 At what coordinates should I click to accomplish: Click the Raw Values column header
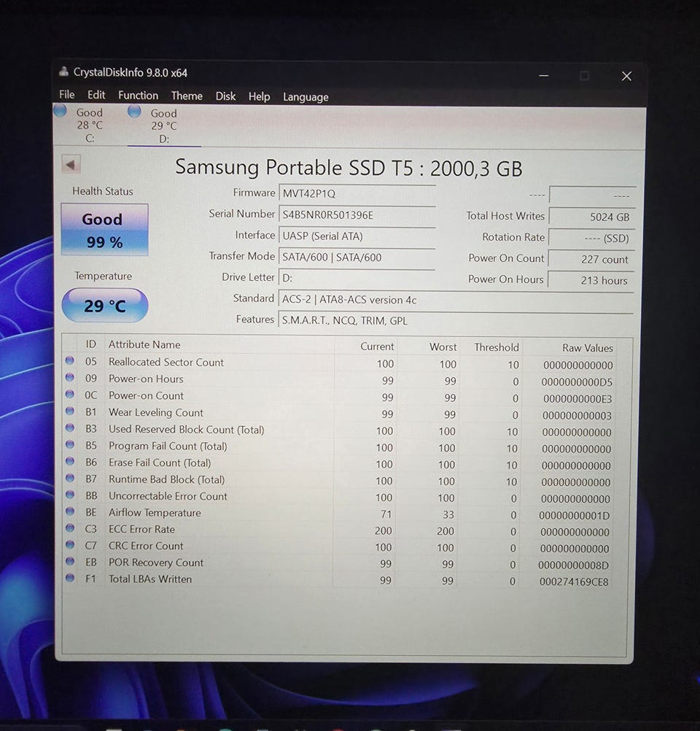(x=587, y=348)
